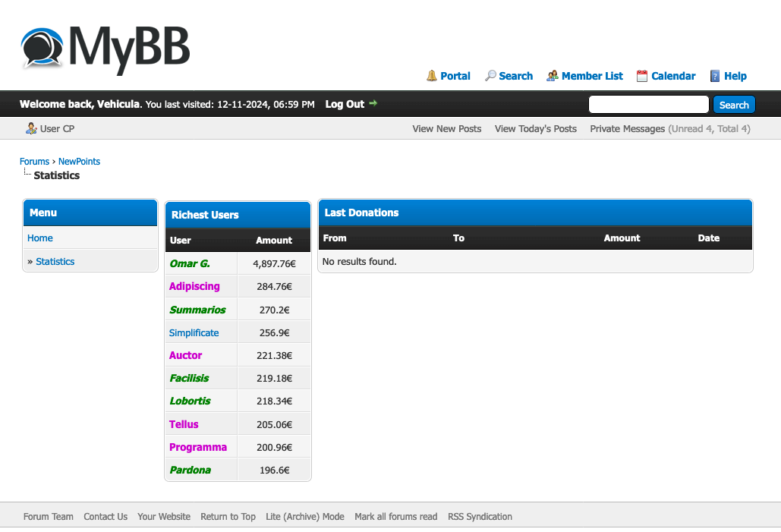The height and width of the screenshot is (532, 781).
Task: Open Contact Us footer link
Action: click(105, 517)
